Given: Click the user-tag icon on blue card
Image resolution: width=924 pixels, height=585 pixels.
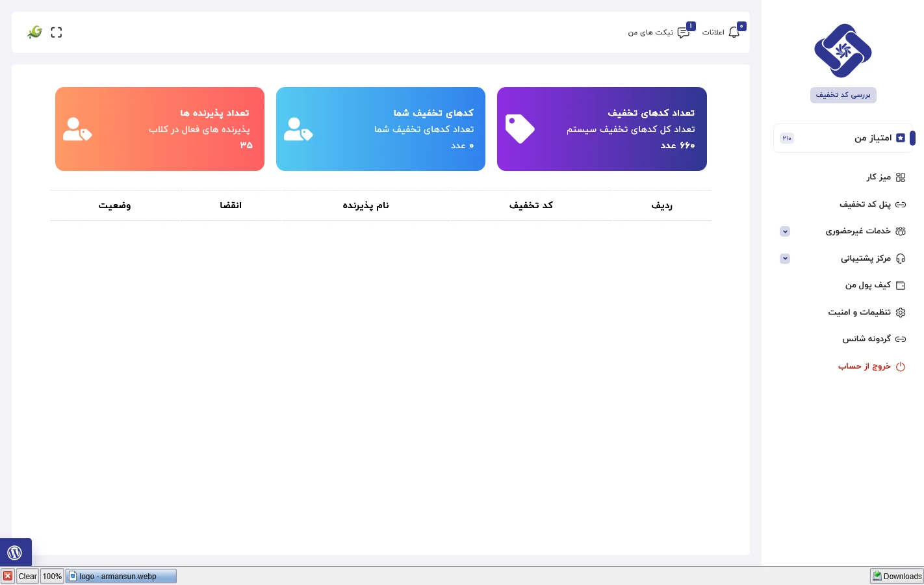Looking at the screenshot, I should coord(298,129).
